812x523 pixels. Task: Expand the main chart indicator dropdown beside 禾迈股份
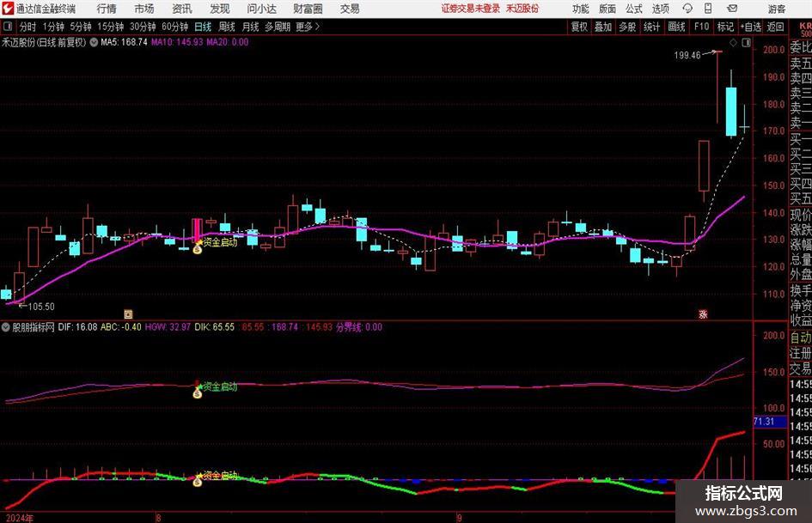[94, 42]
